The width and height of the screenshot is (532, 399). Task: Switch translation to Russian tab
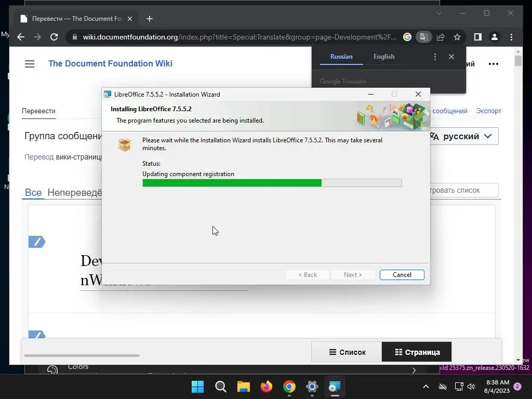tap(341, 57)
